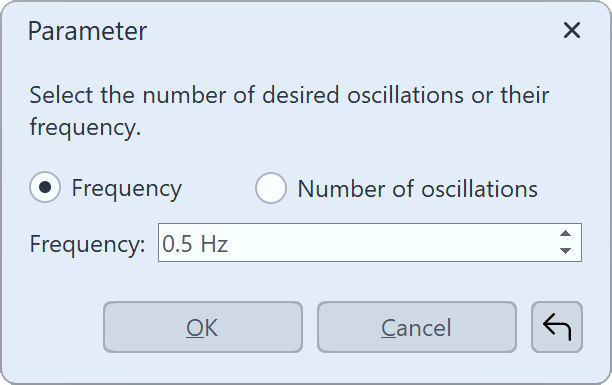Choose Number of oscillations by its label
Viewport: 612px width, 385px height.
(x=417, y=189)
